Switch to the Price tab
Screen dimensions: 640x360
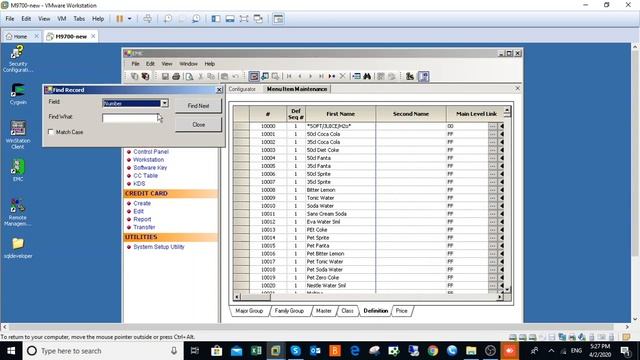point(402,311)
